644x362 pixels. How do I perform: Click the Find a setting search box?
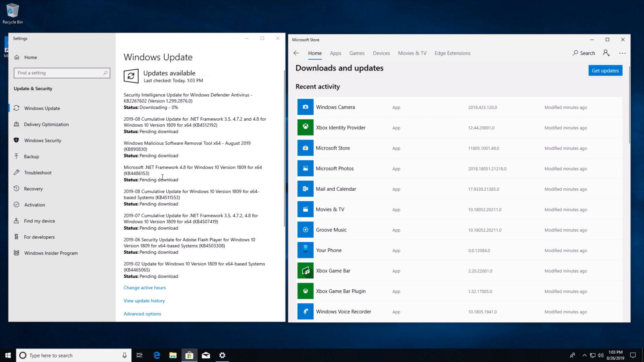click(62, 73)
